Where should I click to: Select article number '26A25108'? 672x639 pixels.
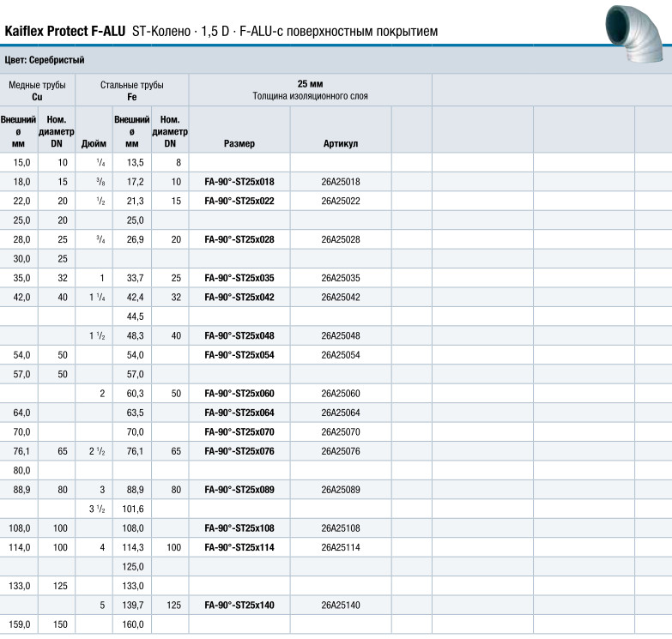point(341,528)
